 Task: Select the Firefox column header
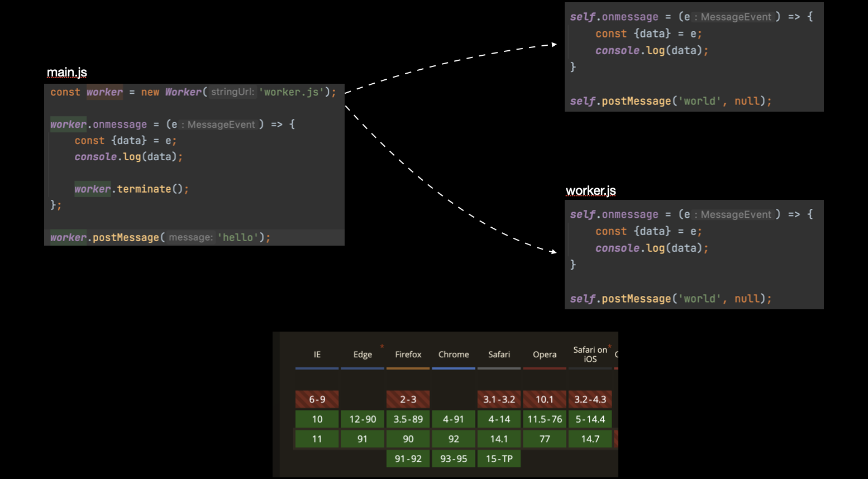(408, 355)
